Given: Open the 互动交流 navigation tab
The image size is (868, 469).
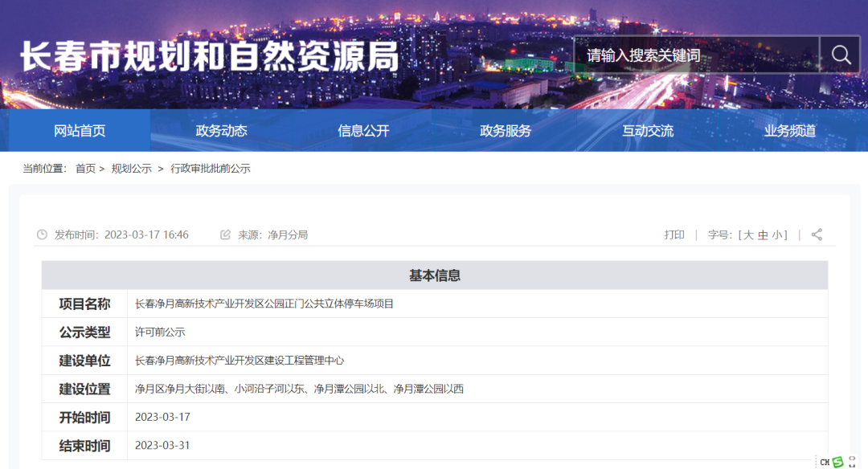Looking at the screenshot, I should tap(648, 131).
